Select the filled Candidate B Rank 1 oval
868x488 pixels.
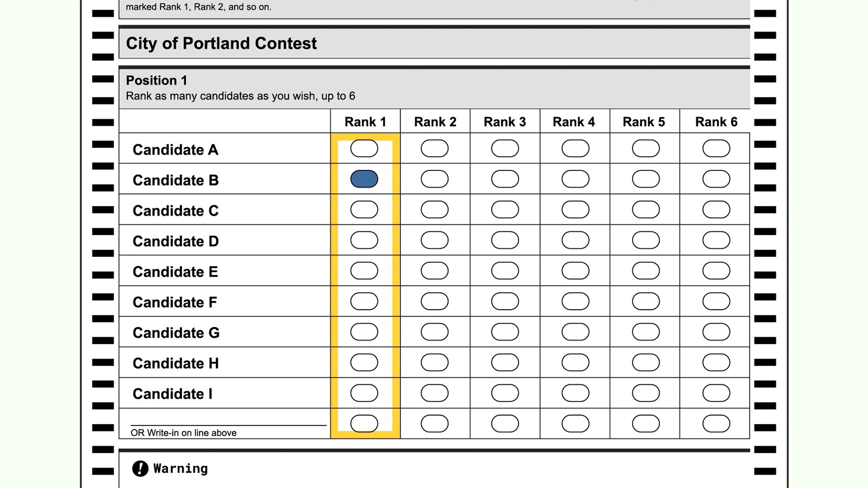click(x=364, y=179)
